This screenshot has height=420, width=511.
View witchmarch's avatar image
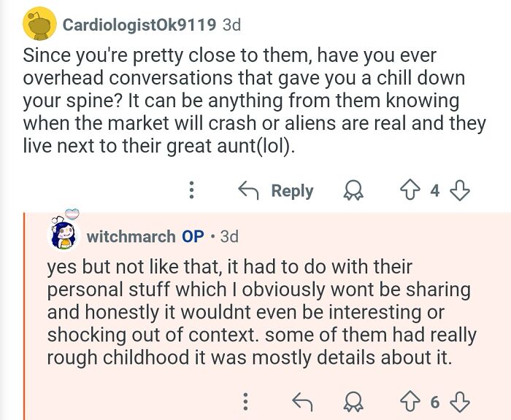[x=64, y=234]
